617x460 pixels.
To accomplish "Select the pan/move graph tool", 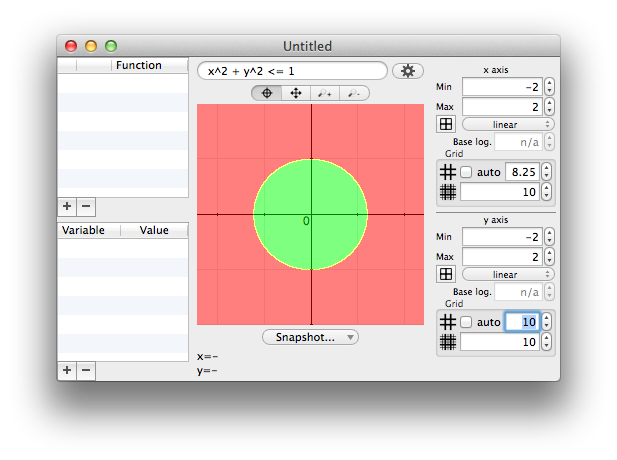I will [296, 93].
